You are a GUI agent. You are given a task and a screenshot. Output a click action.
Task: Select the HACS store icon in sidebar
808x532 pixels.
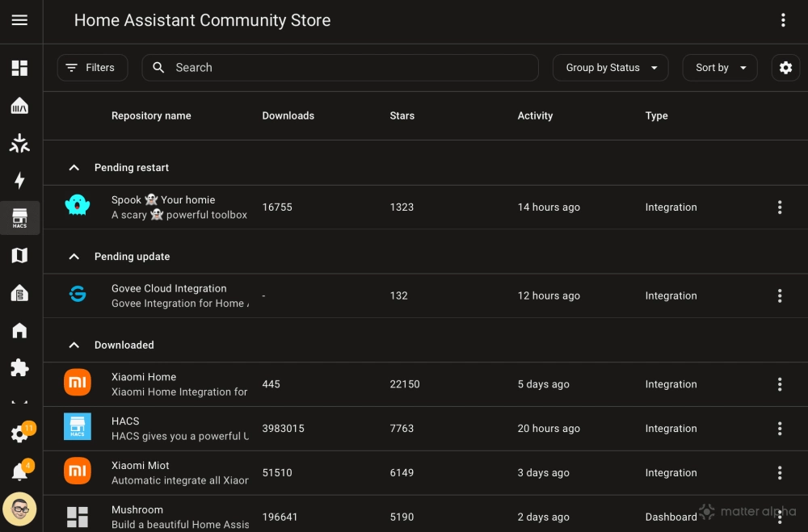pyautogui.click(x=19, y=218)
